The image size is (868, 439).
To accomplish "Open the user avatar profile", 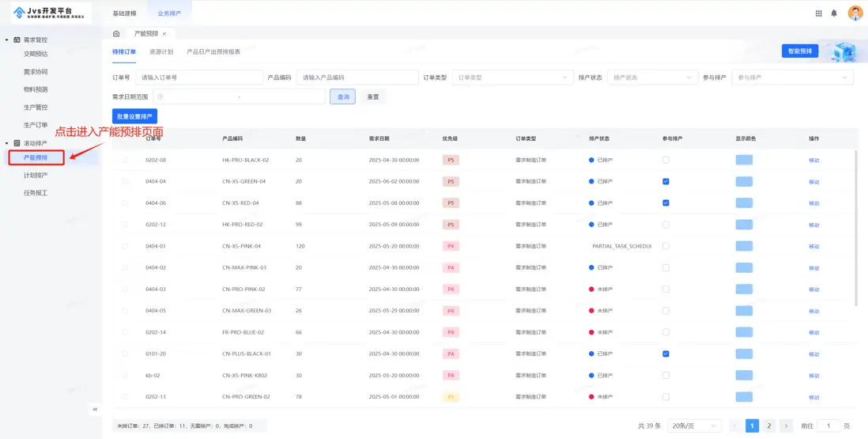I will pyautogui.click(x=855, y=13).
